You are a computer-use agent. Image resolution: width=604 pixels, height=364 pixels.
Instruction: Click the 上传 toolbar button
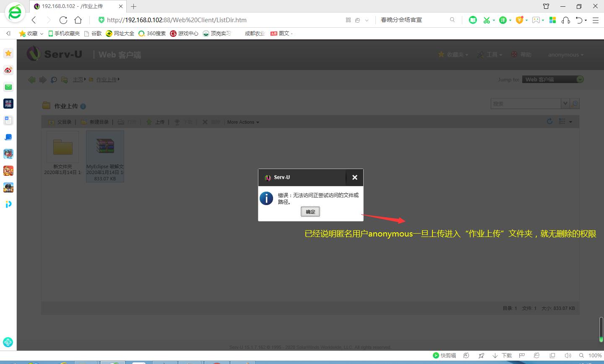point(155,122)
